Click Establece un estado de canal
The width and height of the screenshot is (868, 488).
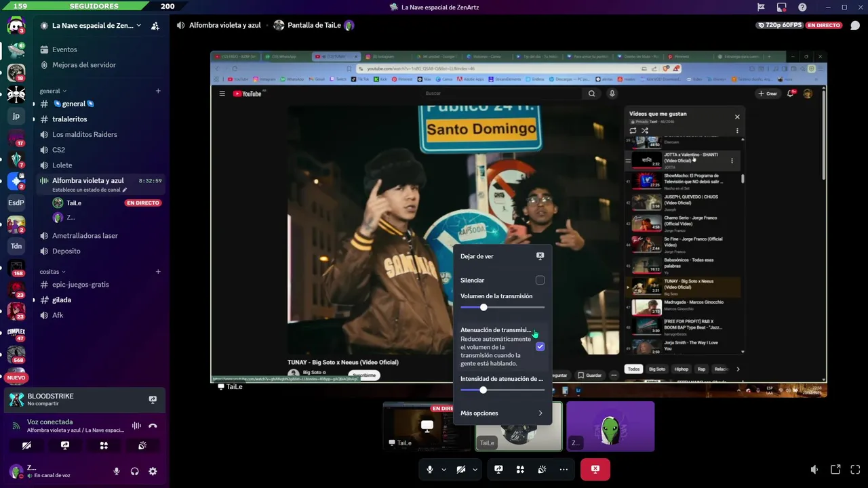point(90,190)
